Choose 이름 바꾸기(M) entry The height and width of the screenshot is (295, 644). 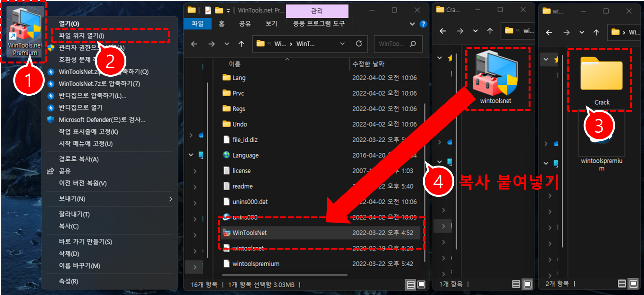[79, 265]
